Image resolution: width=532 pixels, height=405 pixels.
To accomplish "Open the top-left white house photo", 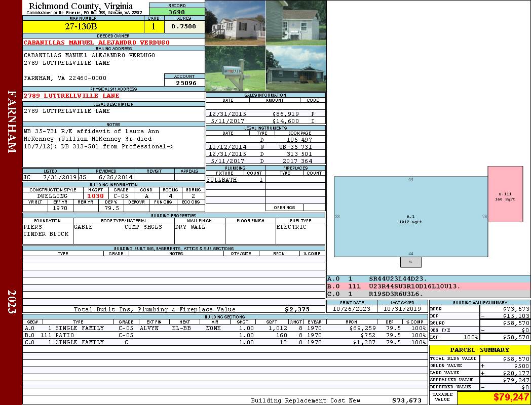I will [x=235, y=22].
